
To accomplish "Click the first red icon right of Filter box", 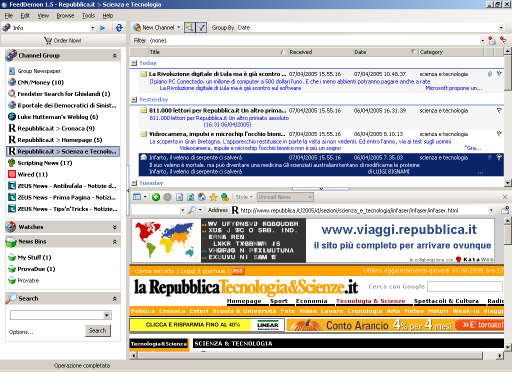I will pyautogui.click(x=492, y=40).
